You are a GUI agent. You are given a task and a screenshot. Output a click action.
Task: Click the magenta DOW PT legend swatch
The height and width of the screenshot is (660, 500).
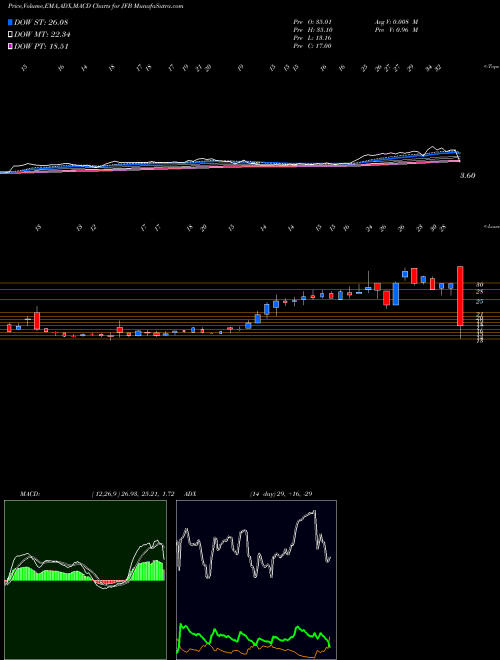(10, 46)
